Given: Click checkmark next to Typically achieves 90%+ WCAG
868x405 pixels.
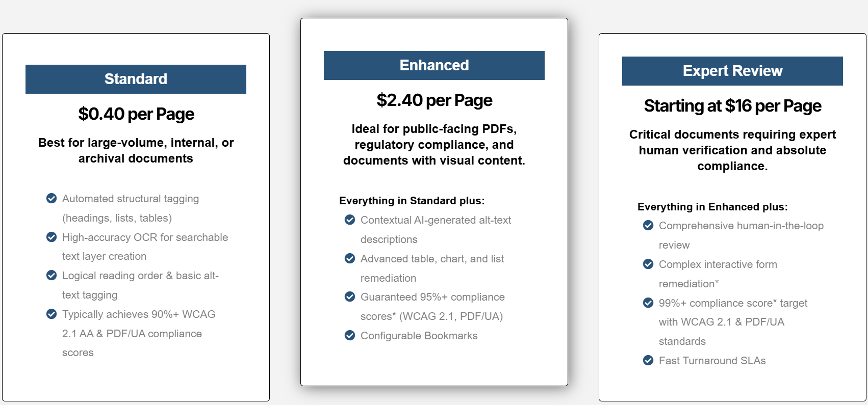Looking at the screenshot, I should point(52,314).
